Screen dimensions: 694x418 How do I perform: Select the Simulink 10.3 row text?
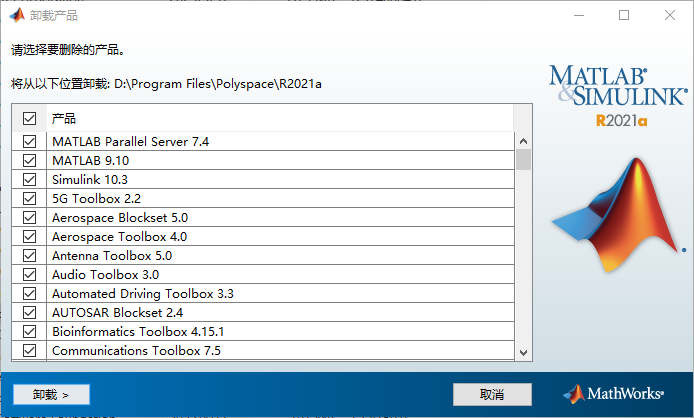90,179
